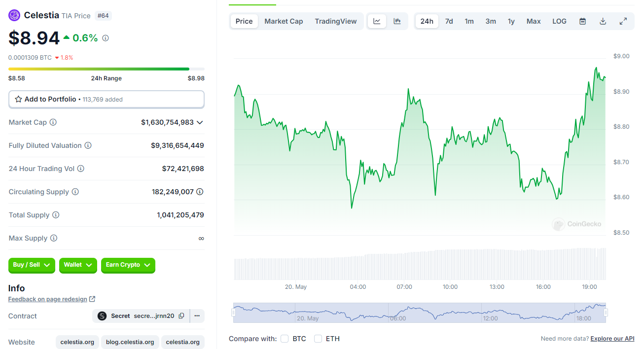Open the Wallet dropdown
The image size is (644, 349).
click(78, 265)
